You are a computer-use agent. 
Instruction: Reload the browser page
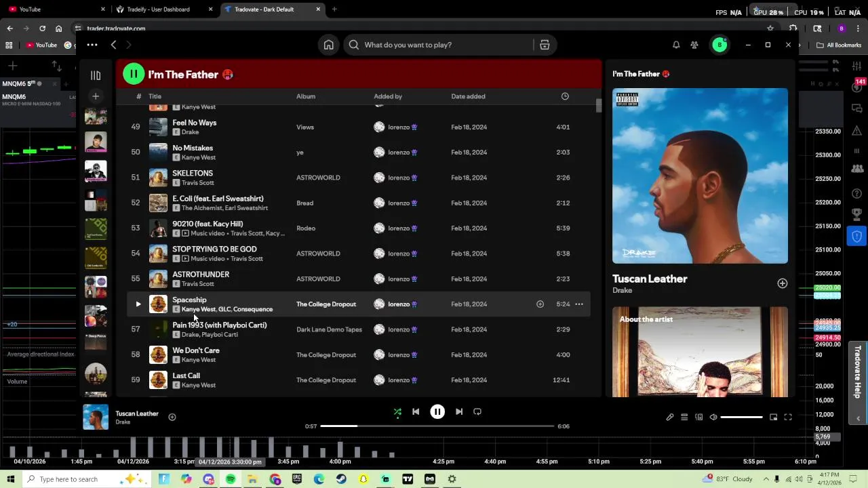[42, 28]
